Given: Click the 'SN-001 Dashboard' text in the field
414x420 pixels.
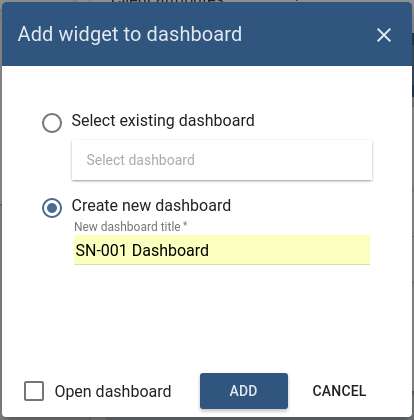Looking at the screenshot, I should coord(142,250).
